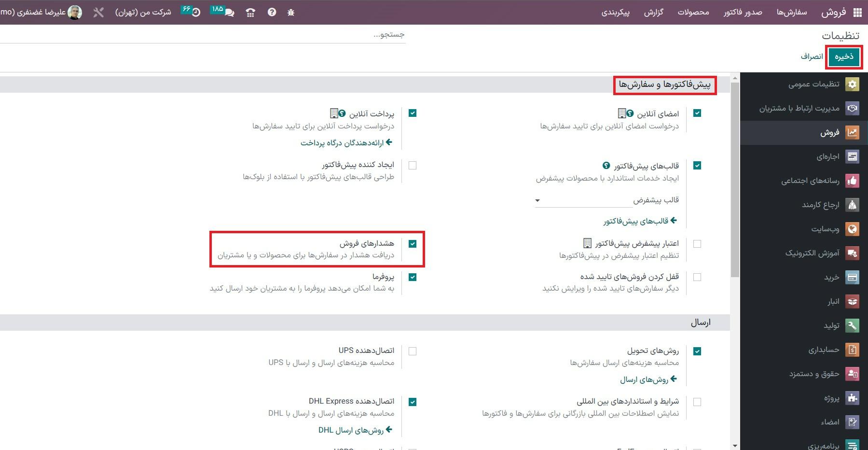
Task: Enable قفل کردن فروش‌های تایید شده checkbox
Action: pos(697,277)
